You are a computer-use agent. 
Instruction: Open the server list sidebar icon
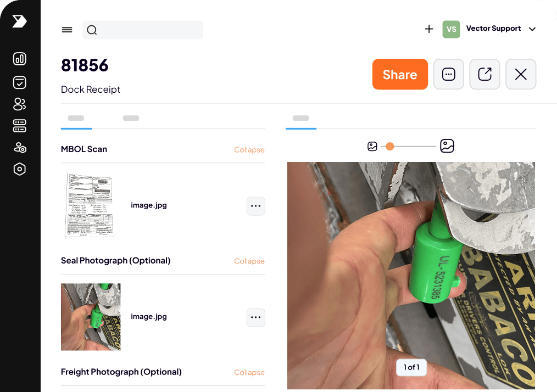pos(20,126)
